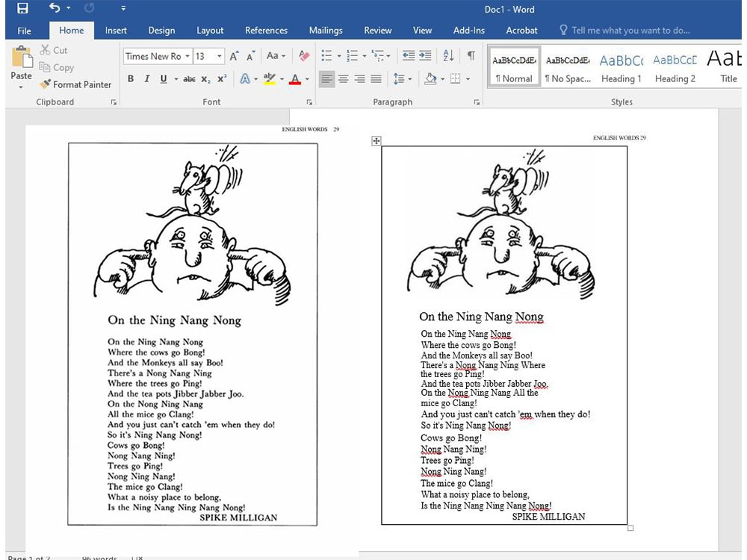This screenshot has height=560, width=747.
Task: Switch to the Insert tab
Action: (116, 31)
